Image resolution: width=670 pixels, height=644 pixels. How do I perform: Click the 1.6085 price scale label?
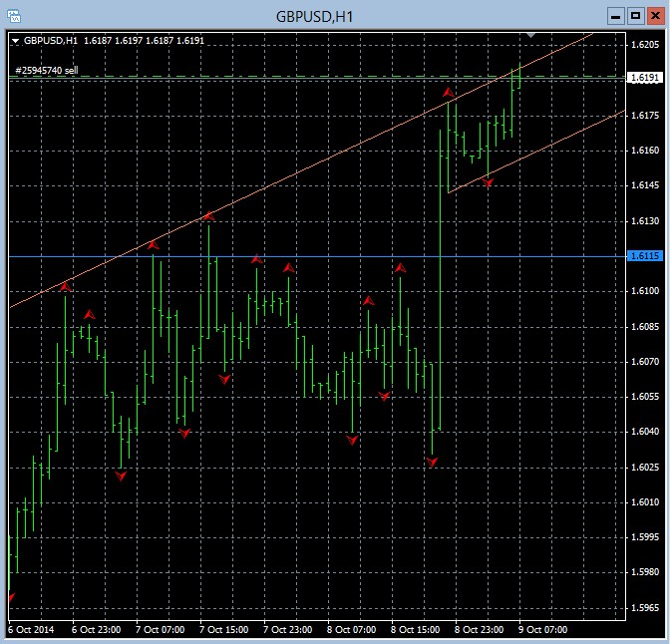[645, 327]
